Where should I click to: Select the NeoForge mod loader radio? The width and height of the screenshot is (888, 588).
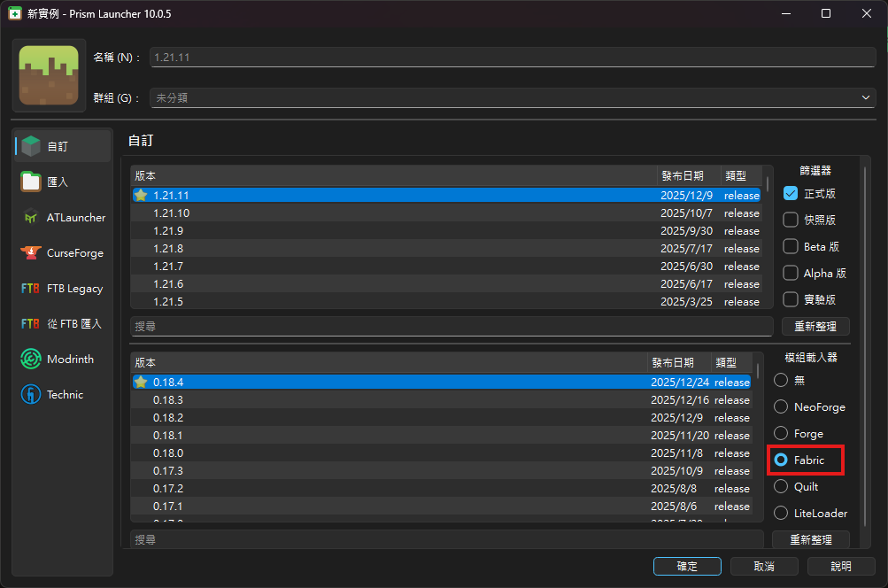pos(781,407)
